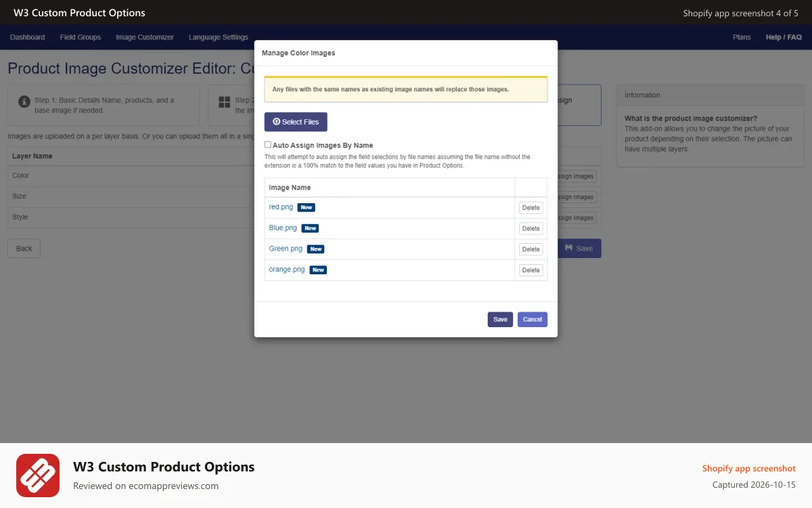Open Language Settings navigation item
Screen dimensions: 812x508
pos(219,37)
